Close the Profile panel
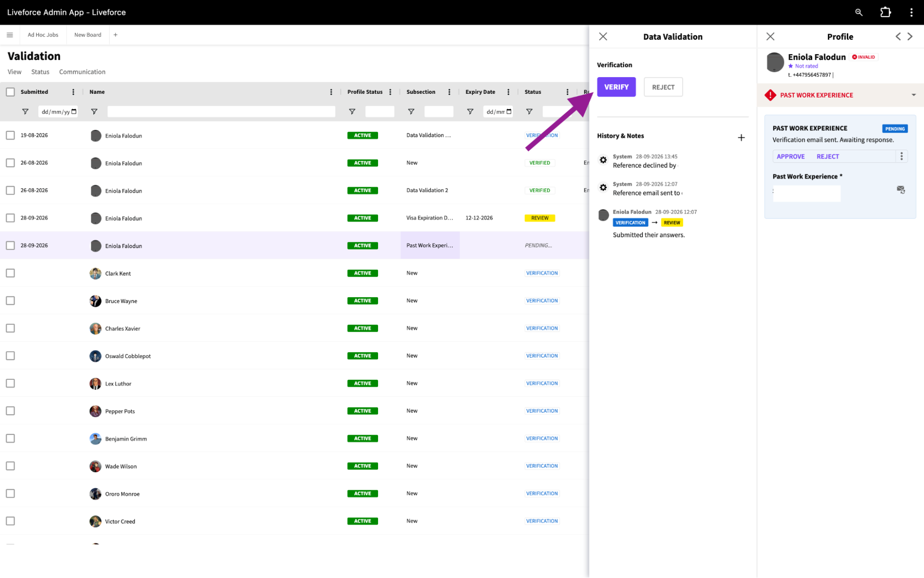 click(x=770, y=37)
